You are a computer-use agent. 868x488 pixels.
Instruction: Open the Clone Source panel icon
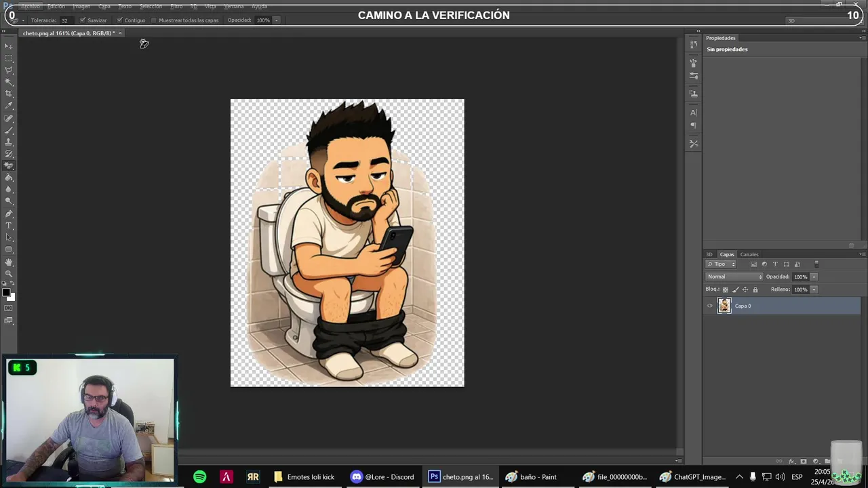[x=693, y=93]
